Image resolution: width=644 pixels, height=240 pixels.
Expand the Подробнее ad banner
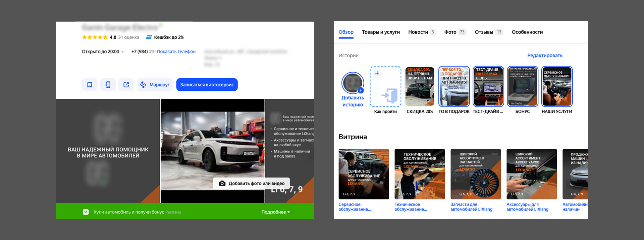[275, 212]
